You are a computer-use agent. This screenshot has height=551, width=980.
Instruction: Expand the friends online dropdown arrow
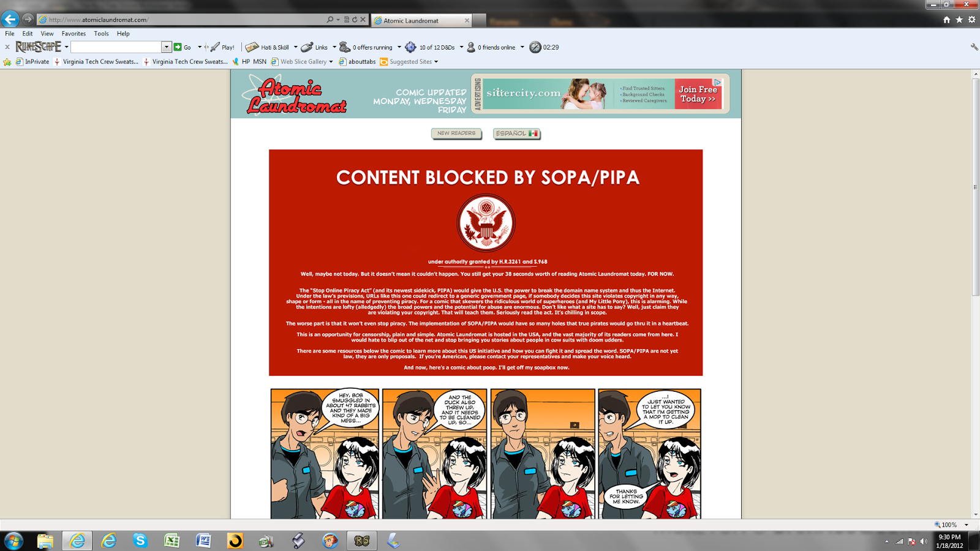point(522,47)
